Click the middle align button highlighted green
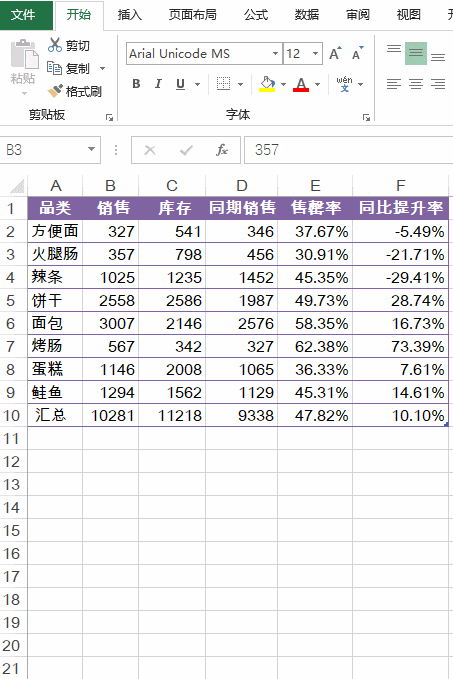 click(416, 53)
